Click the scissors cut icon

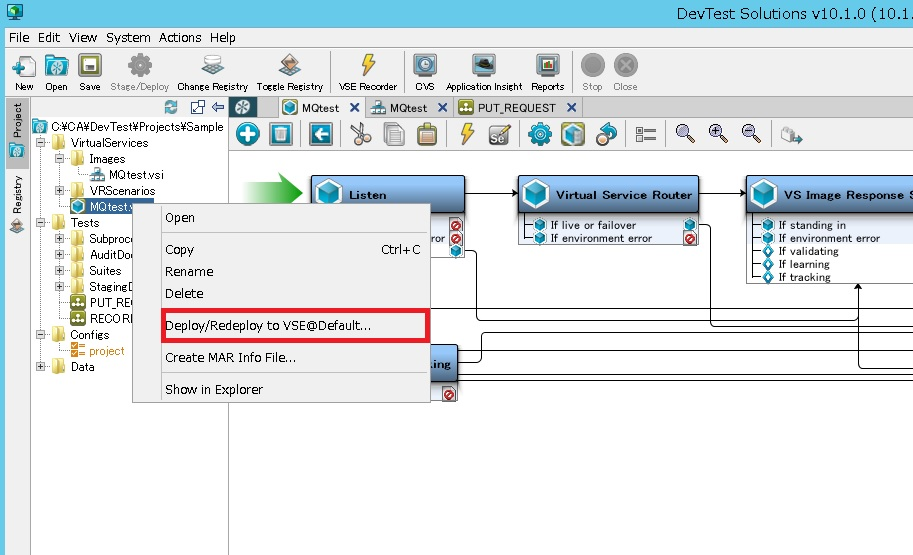(x=360, y=134)
